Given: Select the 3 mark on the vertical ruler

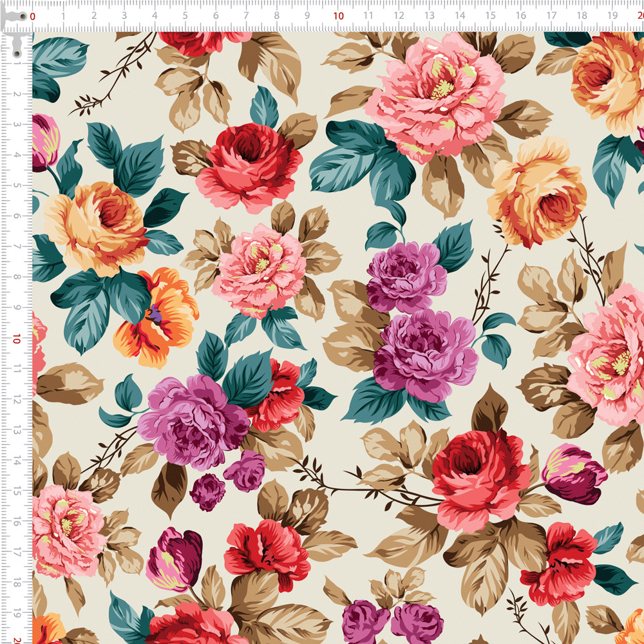Looking at the screenshot, I should pyautogui.click(x=17, y=124).
